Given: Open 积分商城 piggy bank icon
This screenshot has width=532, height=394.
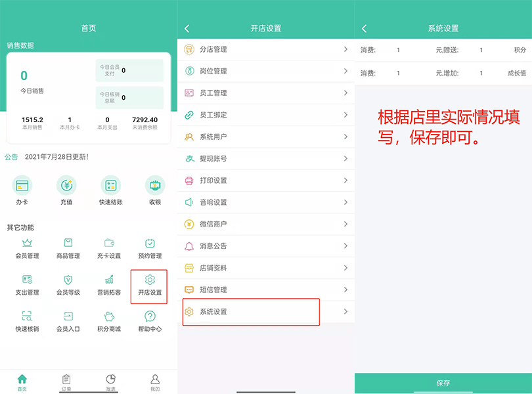Looking at the screenshot, I should (109, 317).
